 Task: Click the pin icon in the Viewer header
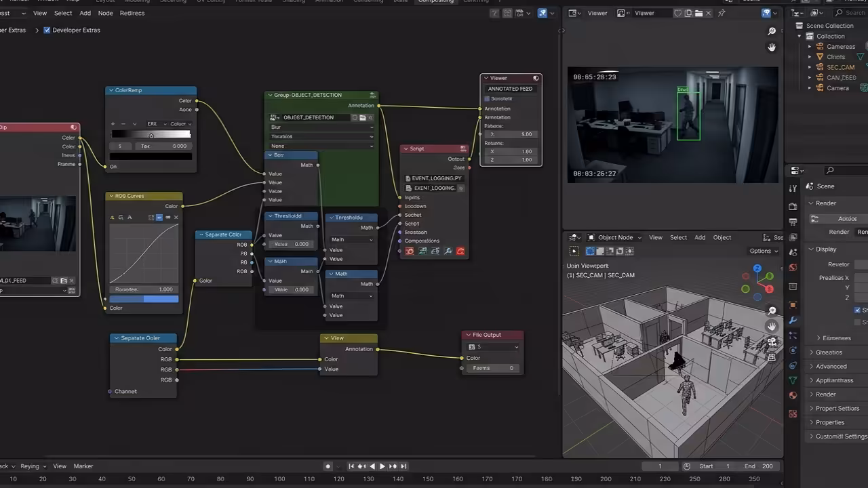pos(722,13)
